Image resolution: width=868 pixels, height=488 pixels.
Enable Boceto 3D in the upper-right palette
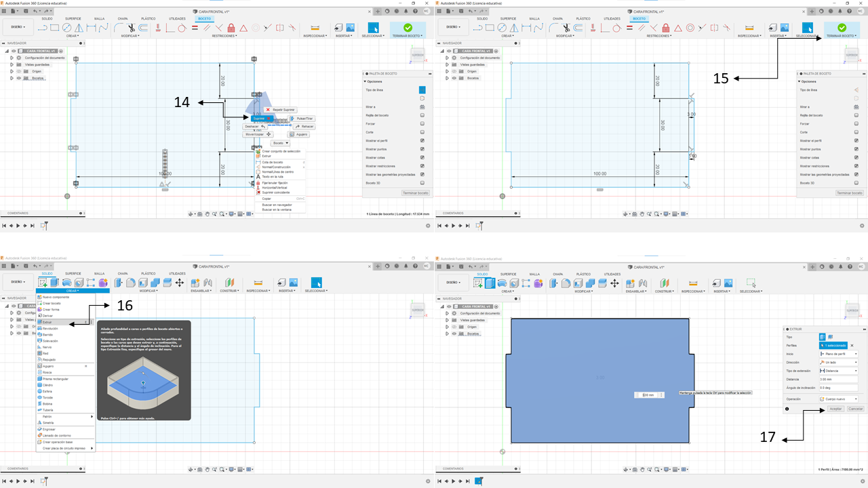856,183
